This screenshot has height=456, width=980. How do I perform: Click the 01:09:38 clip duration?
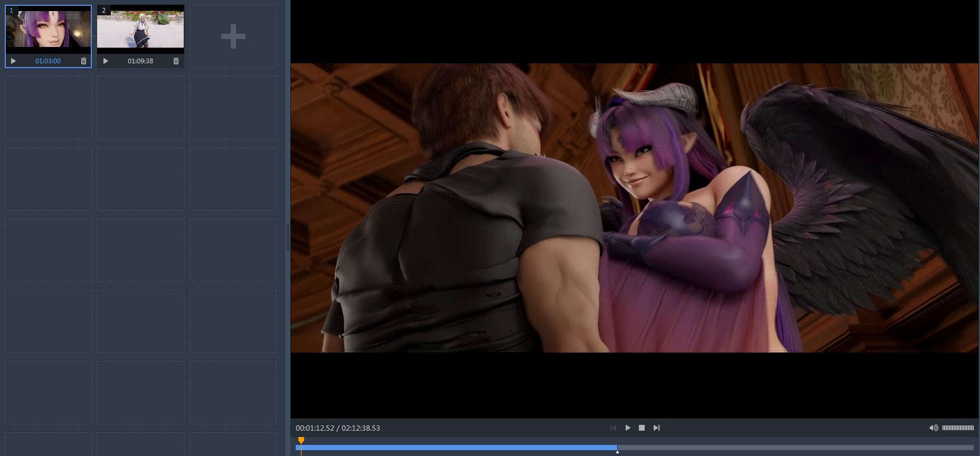(140, 61)
